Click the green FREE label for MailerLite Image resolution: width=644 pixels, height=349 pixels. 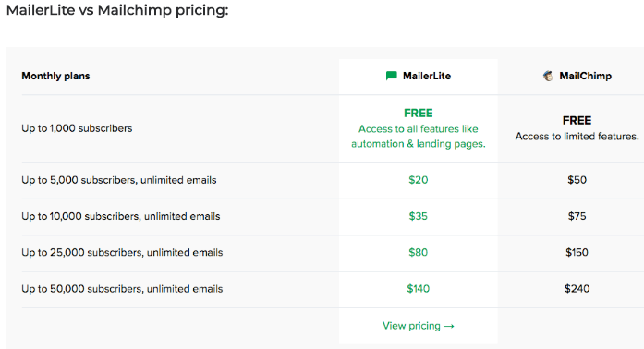click(419, 113)
